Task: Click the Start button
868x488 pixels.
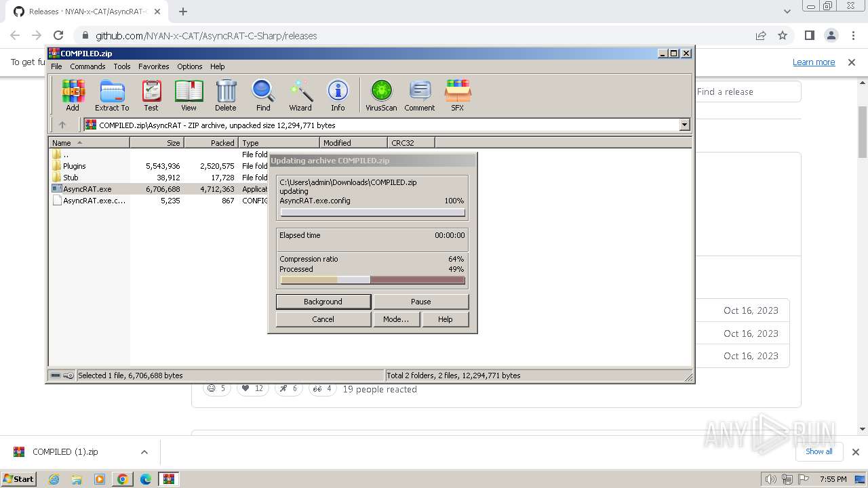Action: [19, 479]
